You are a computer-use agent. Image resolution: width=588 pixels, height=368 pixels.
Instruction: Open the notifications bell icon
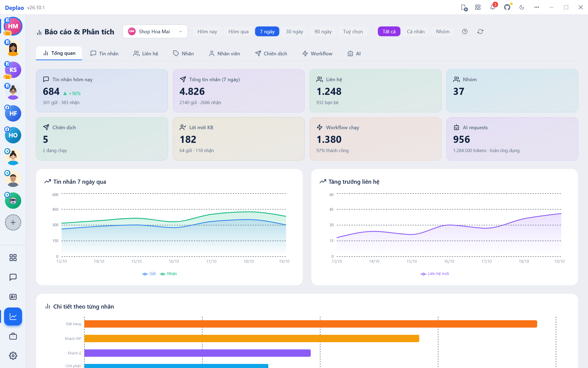coord(492,7)
